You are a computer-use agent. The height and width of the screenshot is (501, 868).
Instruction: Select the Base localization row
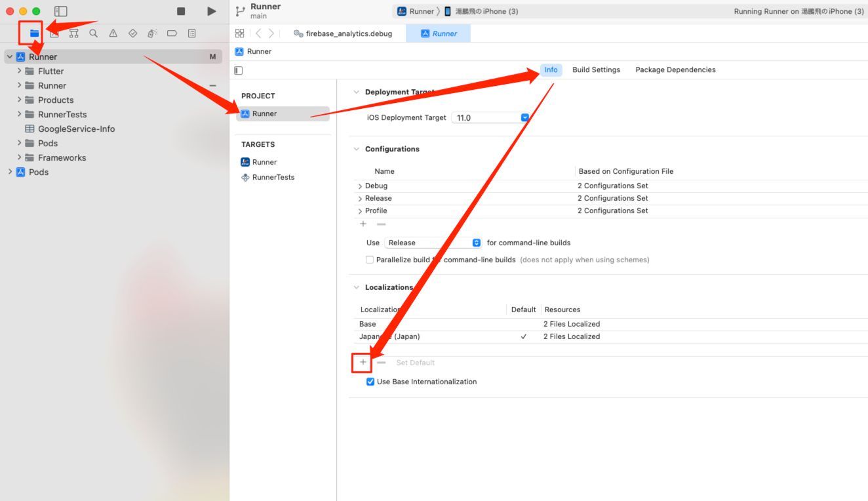point(610,324)
